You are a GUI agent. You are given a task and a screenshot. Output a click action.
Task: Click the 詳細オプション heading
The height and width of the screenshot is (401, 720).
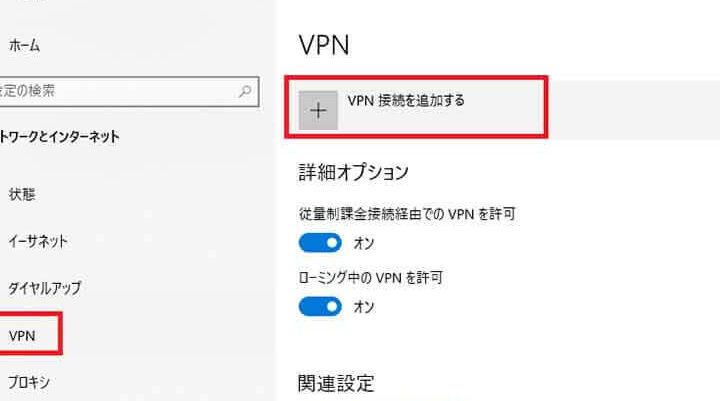tap(354, 172)
